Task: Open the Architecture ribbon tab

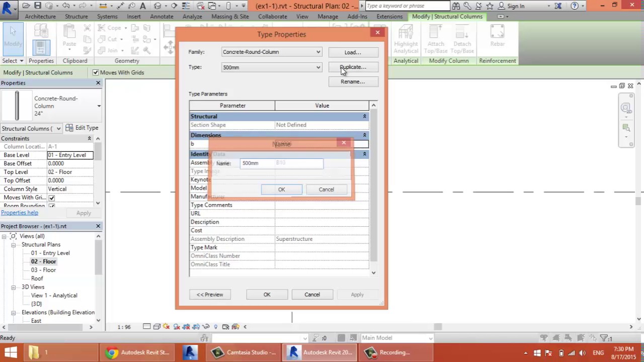Action: (40, 17)
